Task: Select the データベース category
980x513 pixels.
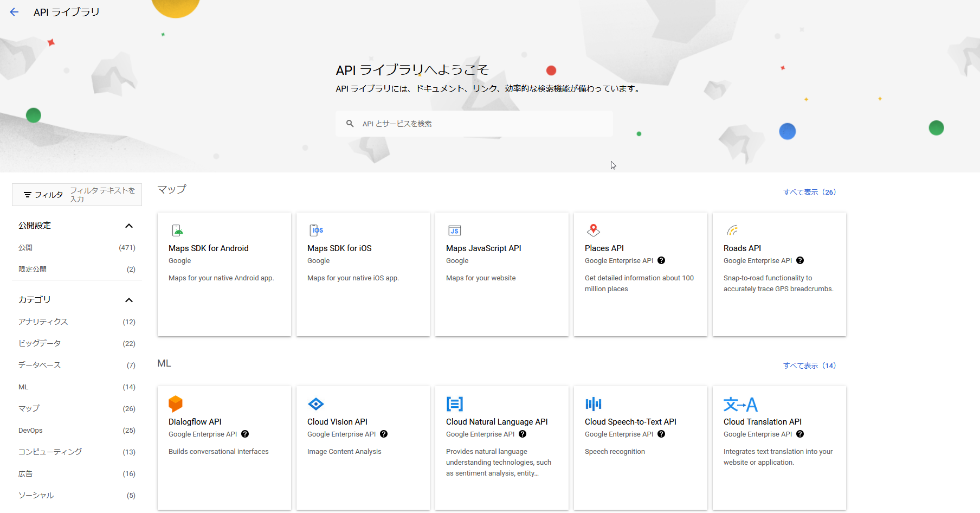Action: (x=77, y=365)
